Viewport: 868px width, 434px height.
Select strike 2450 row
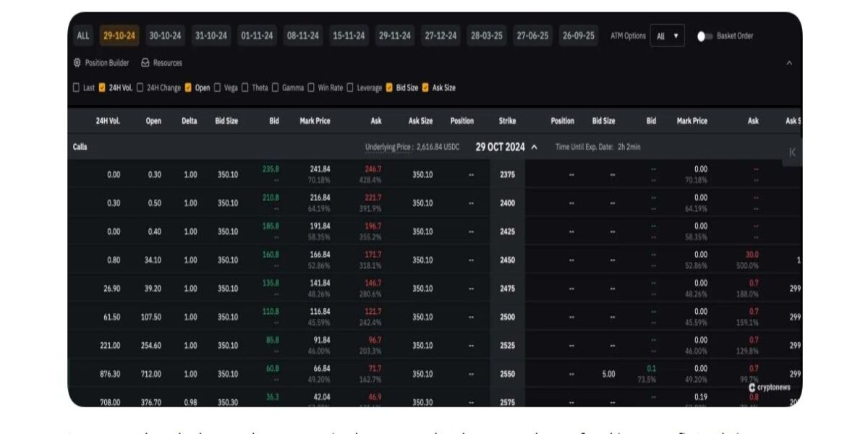coord(507,260)
